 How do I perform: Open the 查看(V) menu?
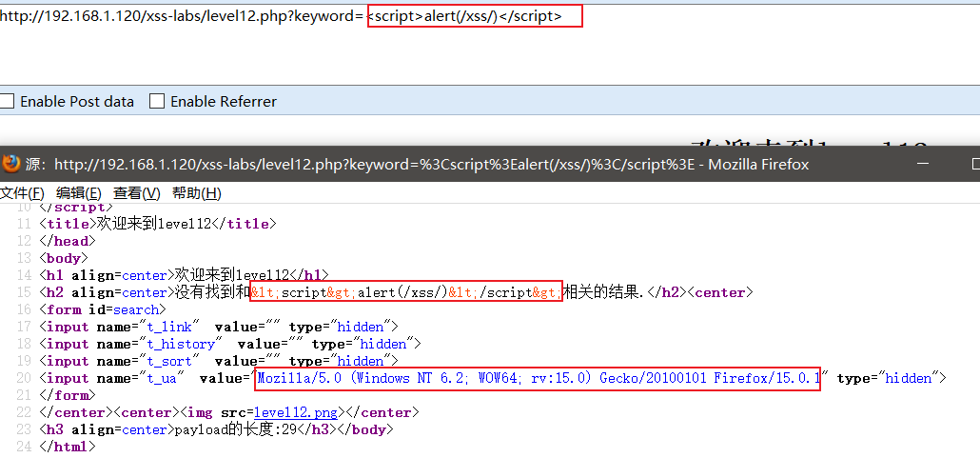coord(136,193)
